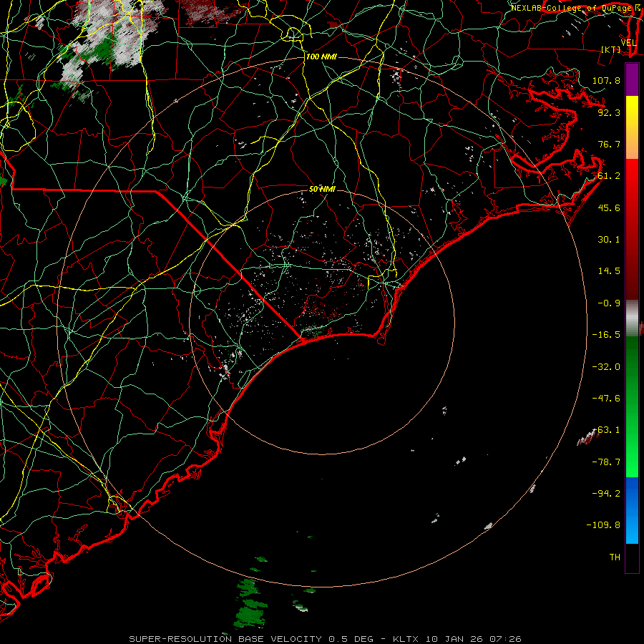Click the 61.2 legend value
The height and width of the screenshot is (644, 644).
tap(609, 176)
